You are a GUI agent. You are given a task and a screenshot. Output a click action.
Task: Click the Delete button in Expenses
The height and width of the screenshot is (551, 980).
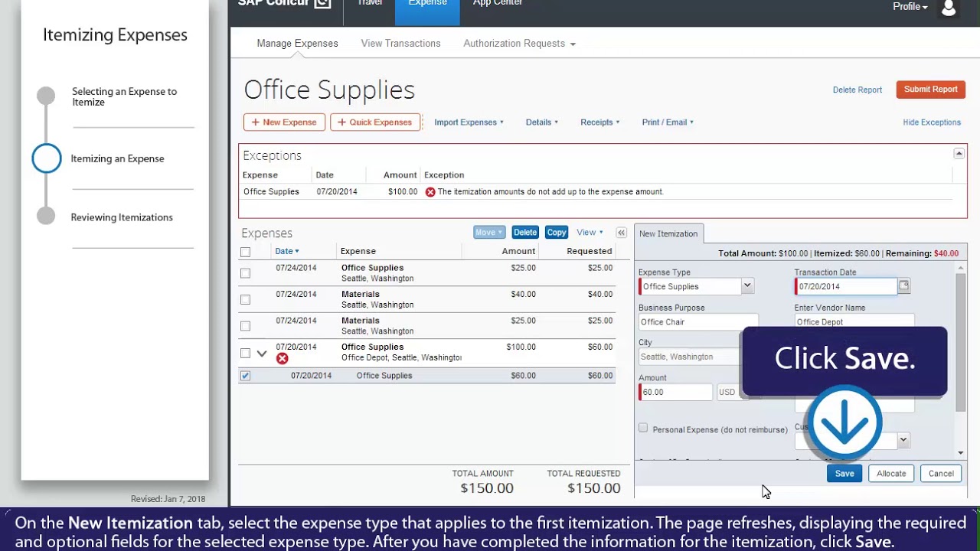click(524, 233)
